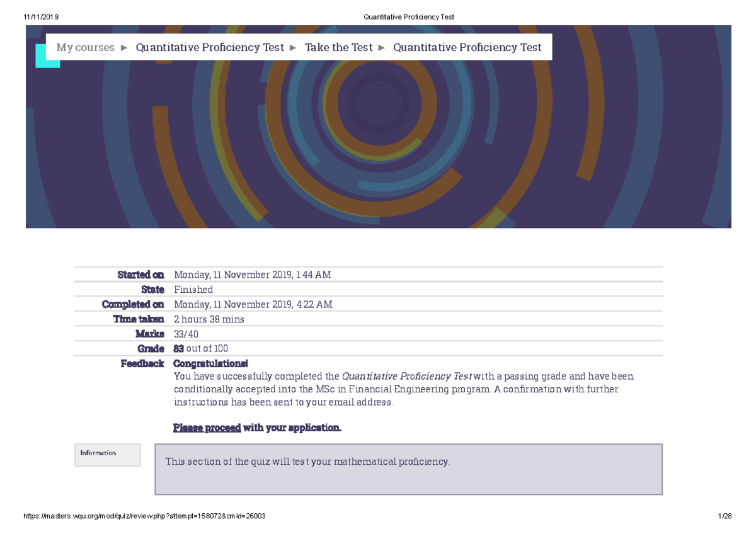Open the breadcrumb link directly after My courses
Image resolution: width=756 pixels, height=534 pixels.
point(210,47)
